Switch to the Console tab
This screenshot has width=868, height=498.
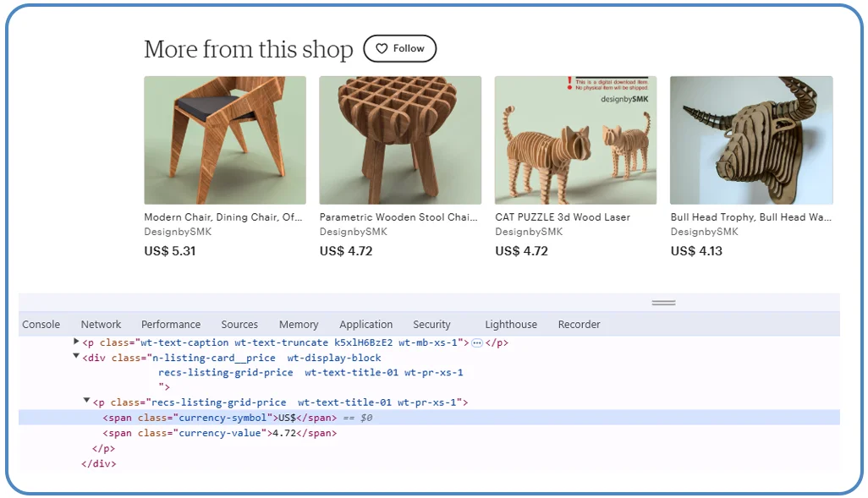[41, 324]
